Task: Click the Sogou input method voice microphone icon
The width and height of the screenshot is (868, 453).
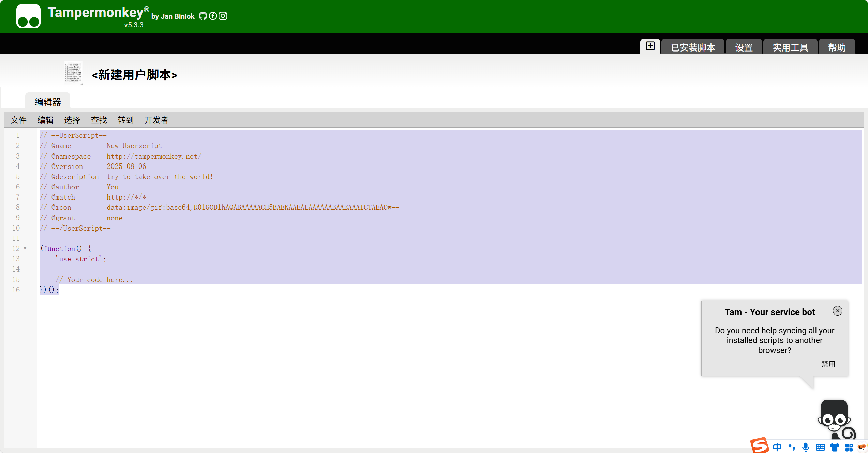Action: tap(806, 447)
